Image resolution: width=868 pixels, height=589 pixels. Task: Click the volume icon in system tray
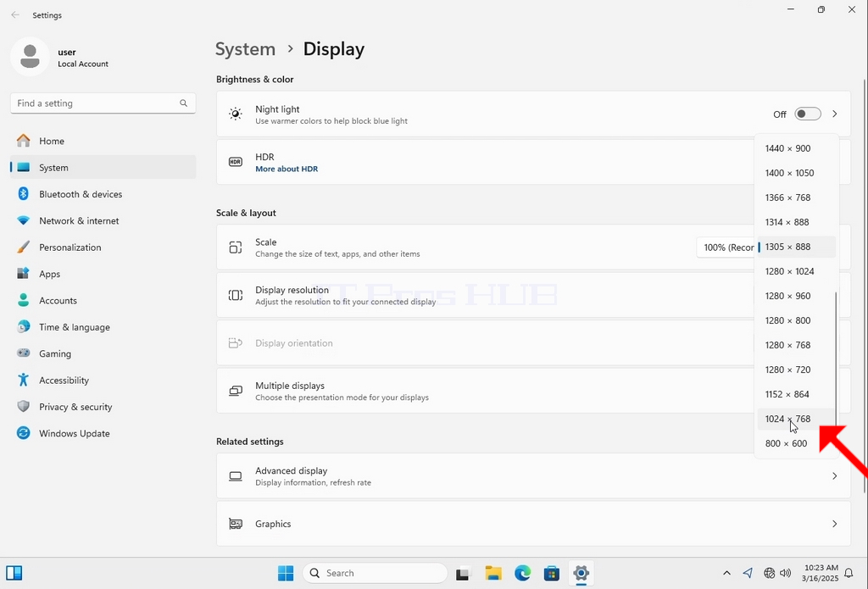785,573
